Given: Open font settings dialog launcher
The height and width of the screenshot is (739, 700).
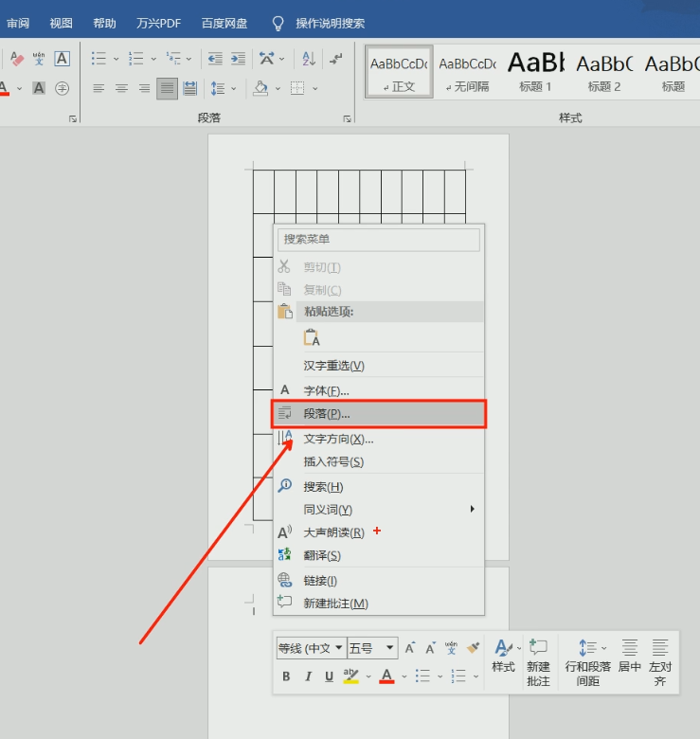Looking at the screenshot, I should tap(73, 118).
